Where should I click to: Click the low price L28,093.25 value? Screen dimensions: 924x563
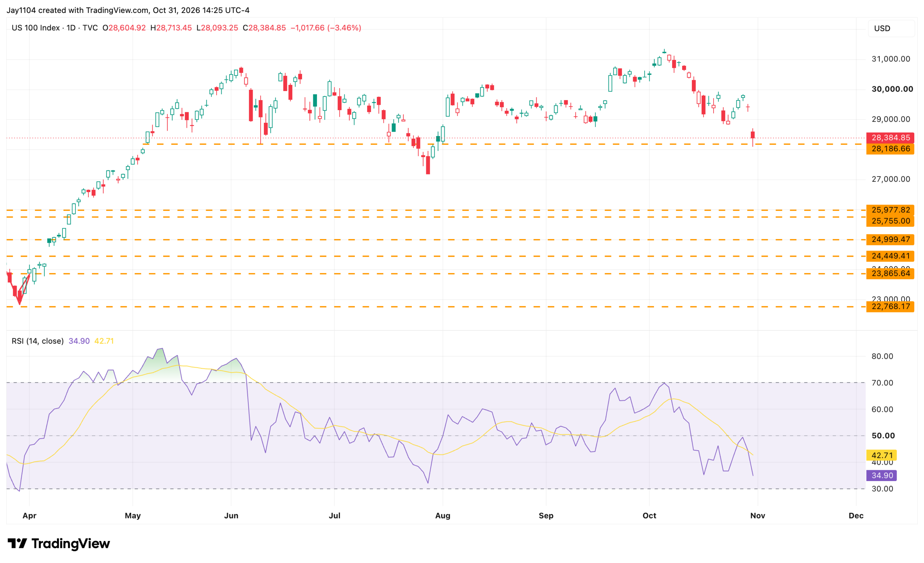[x=218, y=28]
